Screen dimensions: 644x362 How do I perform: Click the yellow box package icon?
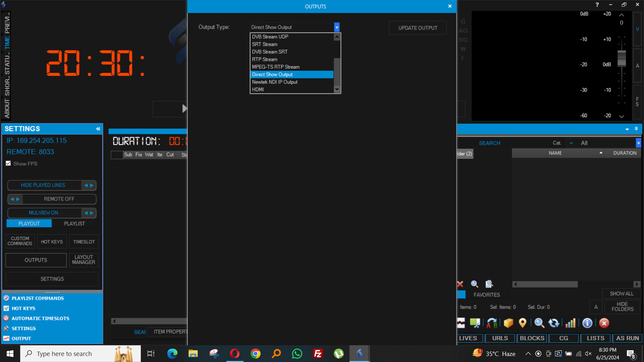click(x=508, y=323)
